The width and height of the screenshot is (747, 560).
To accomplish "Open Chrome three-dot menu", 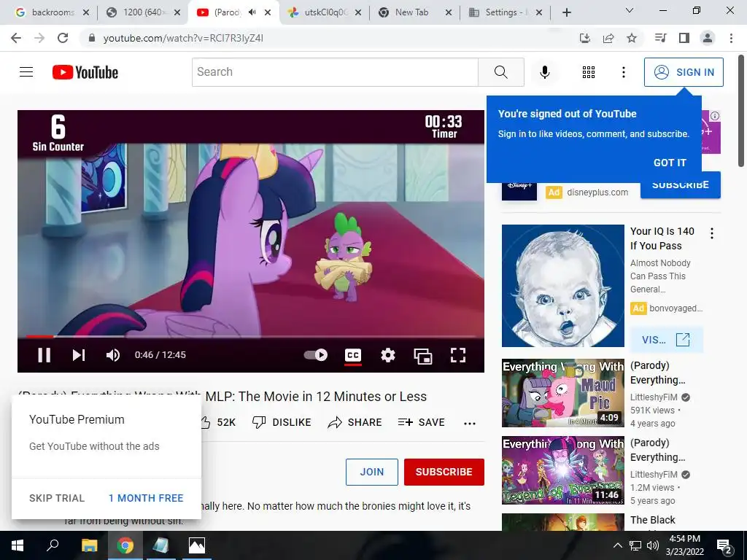I will tap(731, 38).
